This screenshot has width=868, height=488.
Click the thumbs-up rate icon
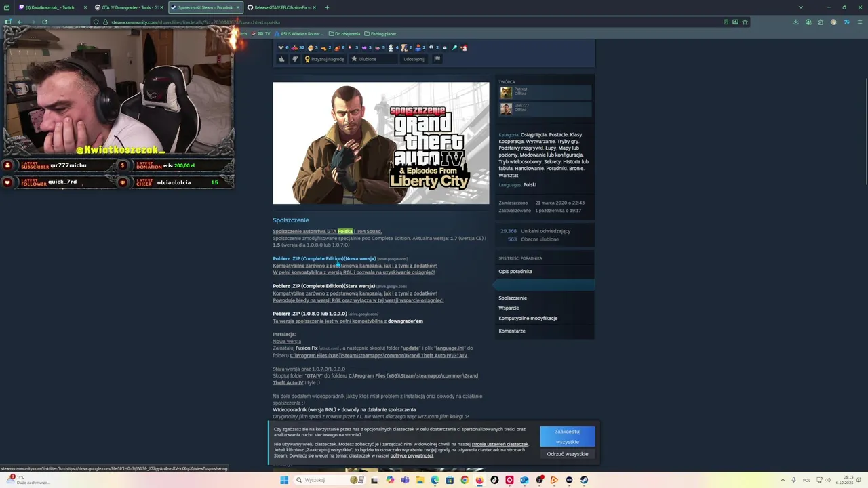[x=281, y=59]
